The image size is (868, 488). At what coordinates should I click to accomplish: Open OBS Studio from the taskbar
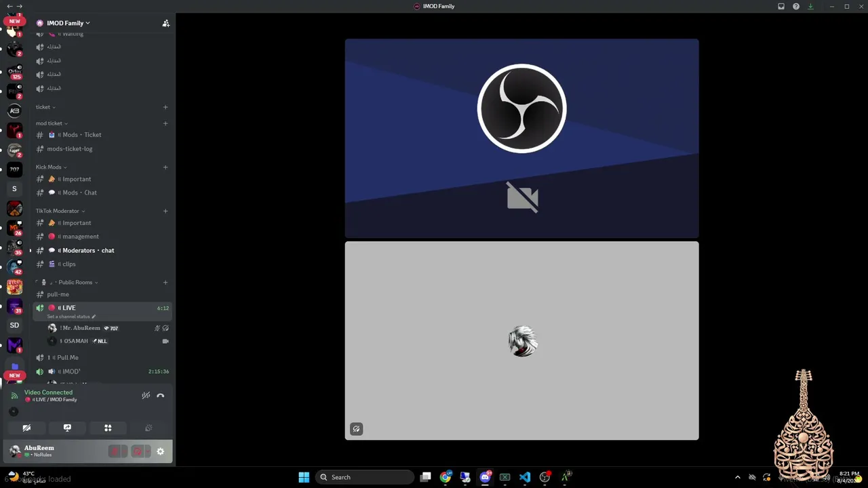545,477
